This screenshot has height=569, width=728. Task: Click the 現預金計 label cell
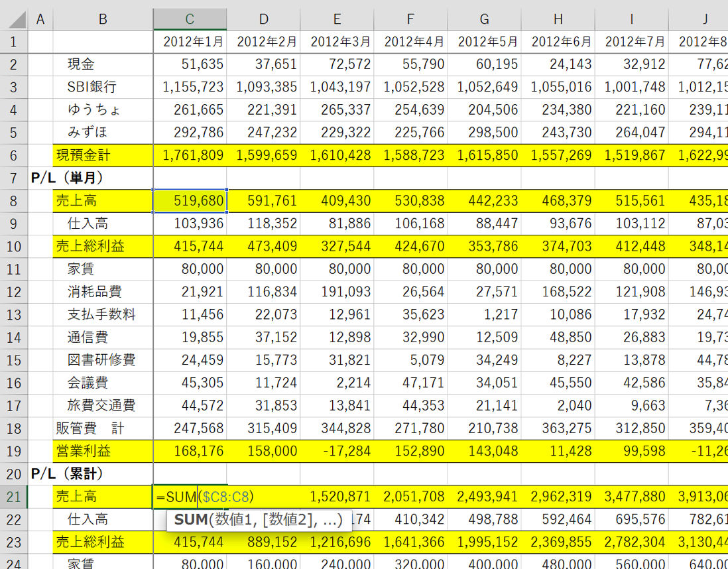[x=103, y=156]
